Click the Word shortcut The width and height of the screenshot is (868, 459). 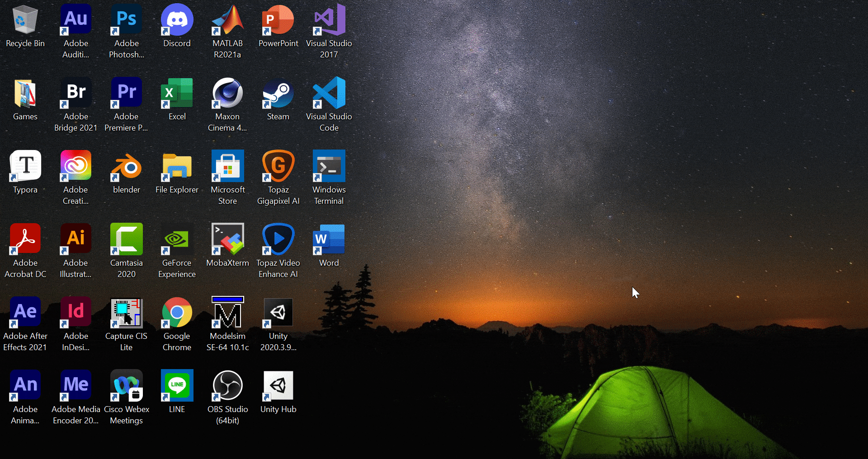[329, 239]
